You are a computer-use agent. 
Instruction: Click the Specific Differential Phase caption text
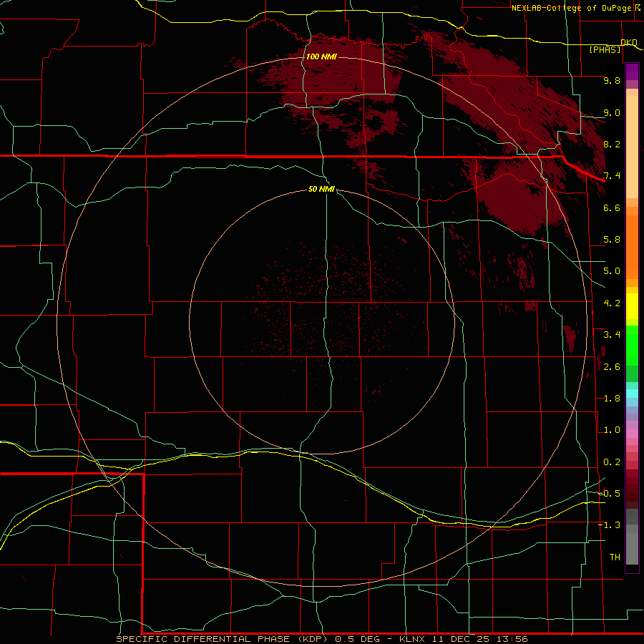pyautogui.click(x=222, y=639)
